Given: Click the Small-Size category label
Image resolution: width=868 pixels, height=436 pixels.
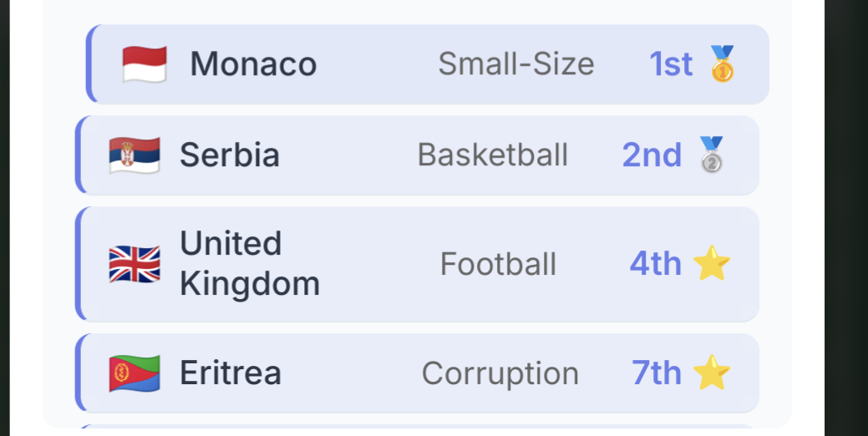Looking at the screenshot, I should 516,64.
